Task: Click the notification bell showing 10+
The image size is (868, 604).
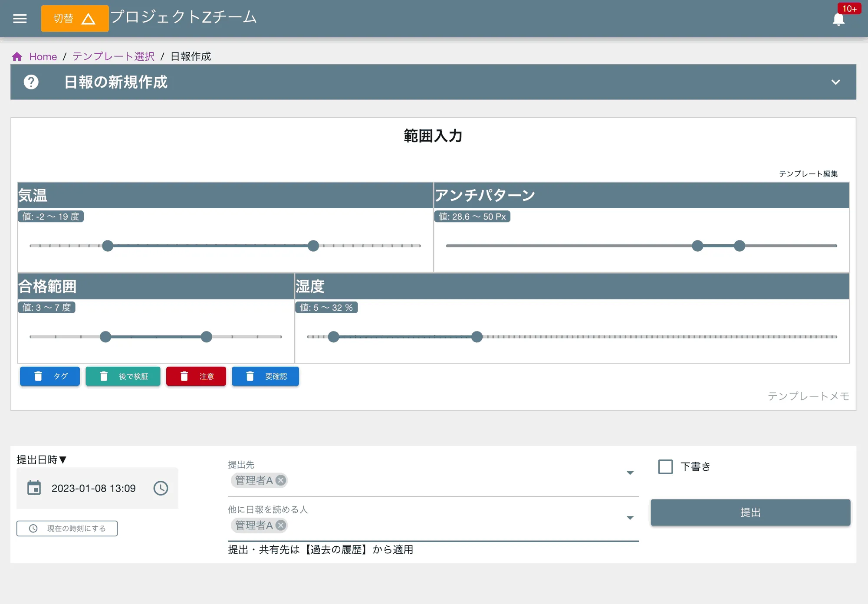Action: tap(839, 19)
